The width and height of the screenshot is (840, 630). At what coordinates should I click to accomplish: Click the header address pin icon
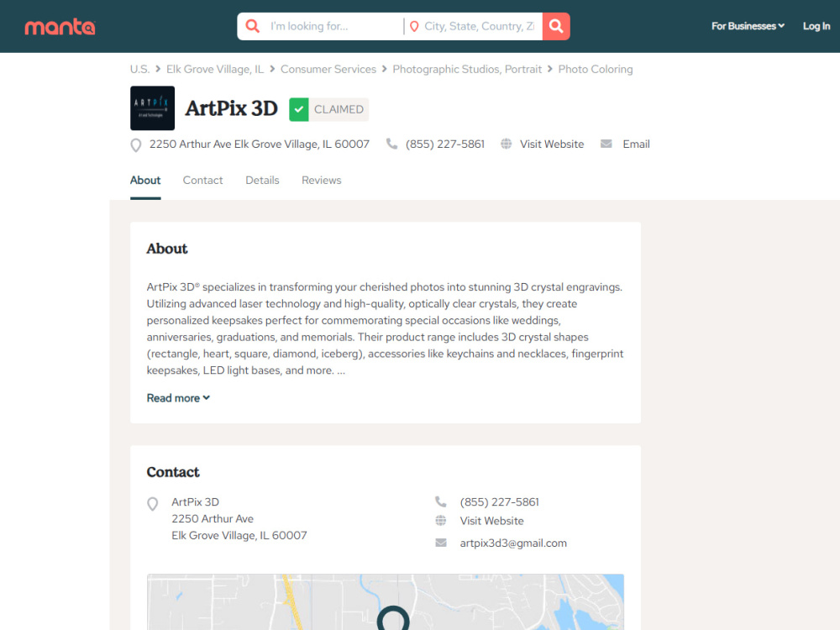136,145
